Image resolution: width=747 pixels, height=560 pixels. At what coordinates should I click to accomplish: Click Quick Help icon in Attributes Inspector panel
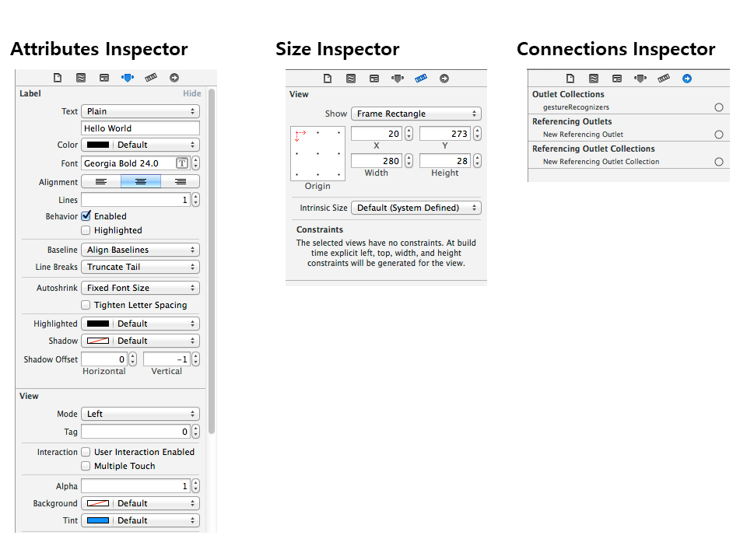coord(81,78)
